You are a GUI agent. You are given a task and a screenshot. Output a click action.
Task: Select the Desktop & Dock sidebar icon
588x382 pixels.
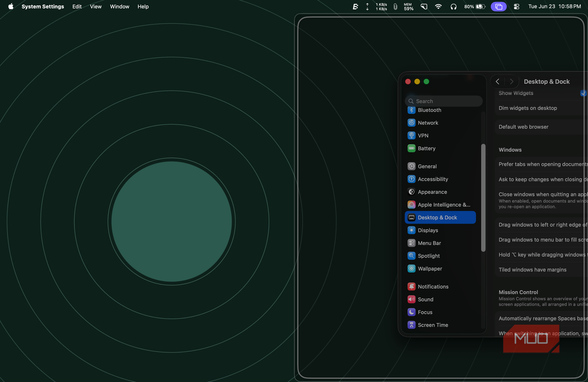(411, 217)
